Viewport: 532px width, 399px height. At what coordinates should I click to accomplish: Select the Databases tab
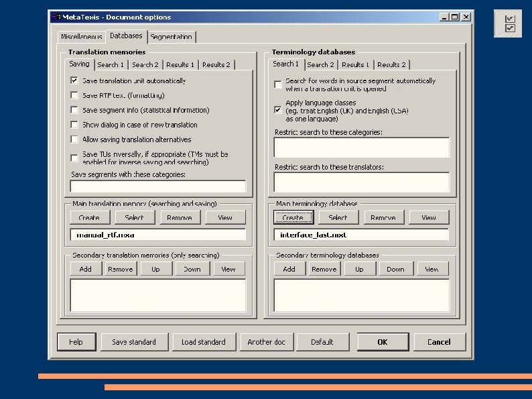(126, 36)
